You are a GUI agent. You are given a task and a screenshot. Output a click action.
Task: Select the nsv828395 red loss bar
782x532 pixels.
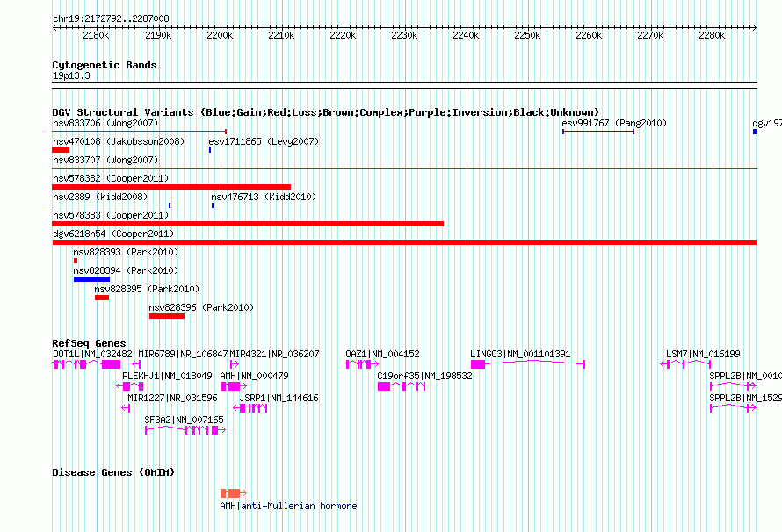(x=102, y=298)
